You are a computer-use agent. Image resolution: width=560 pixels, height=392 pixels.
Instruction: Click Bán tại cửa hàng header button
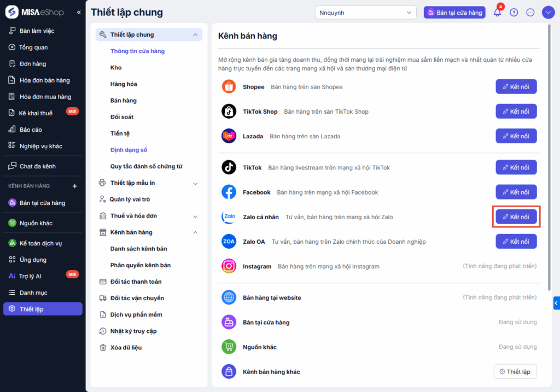[x=454, y=13]
